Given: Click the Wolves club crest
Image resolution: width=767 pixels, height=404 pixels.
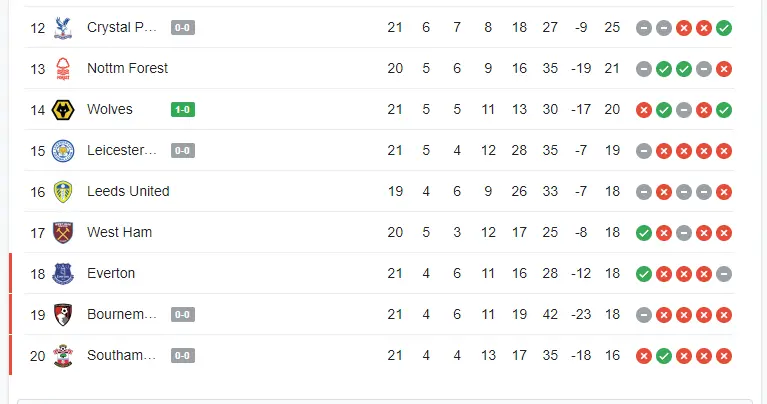Looking at the screenshot, I should 64,109.
